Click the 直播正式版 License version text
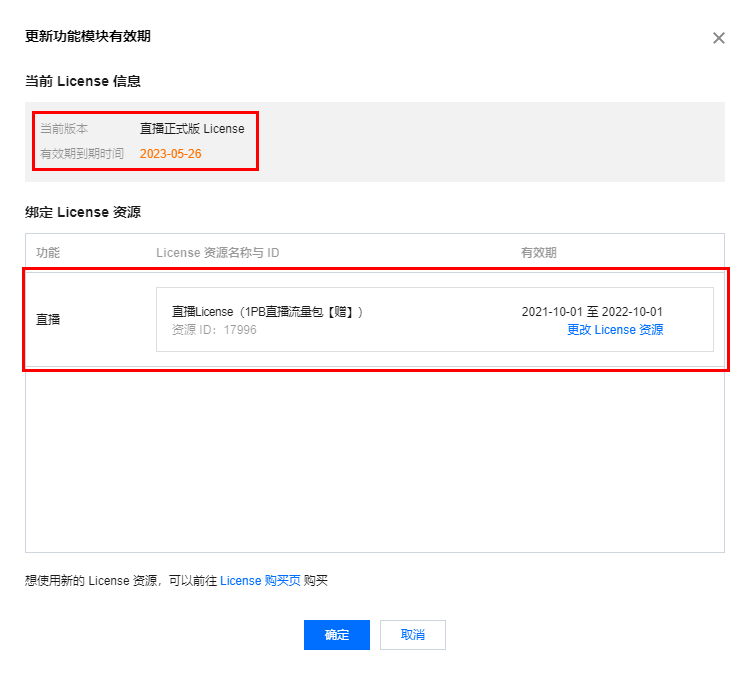The height and width of the screenshot is (675, 750). coord(192,129)
